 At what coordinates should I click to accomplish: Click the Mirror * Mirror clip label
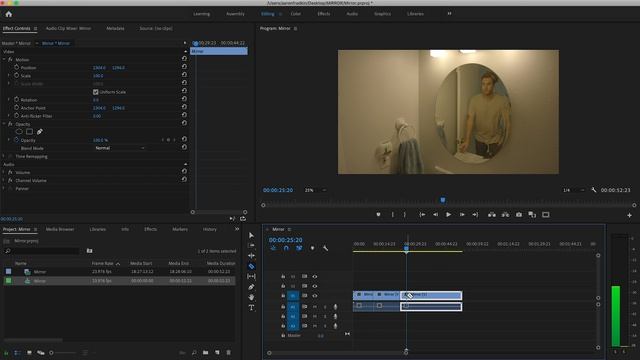[56, 43]
